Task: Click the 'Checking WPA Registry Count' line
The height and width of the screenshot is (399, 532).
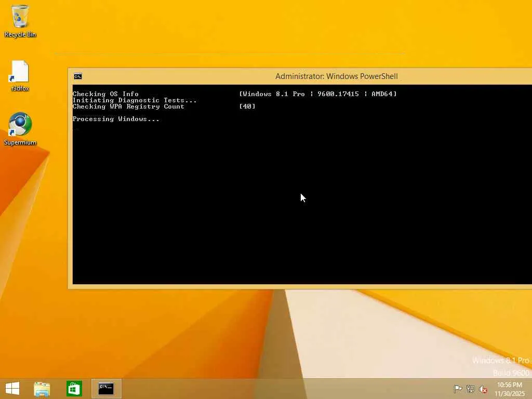Action: (x=128, y=107)
